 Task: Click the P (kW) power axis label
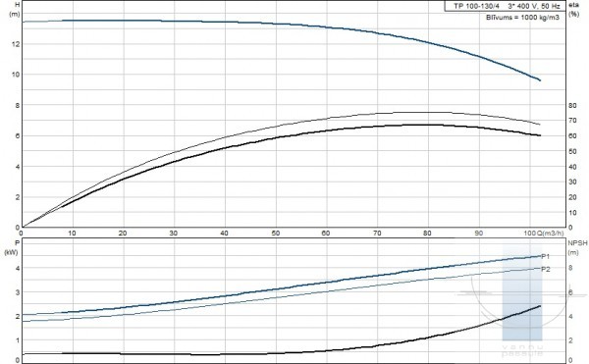click(x=12, y=247)
